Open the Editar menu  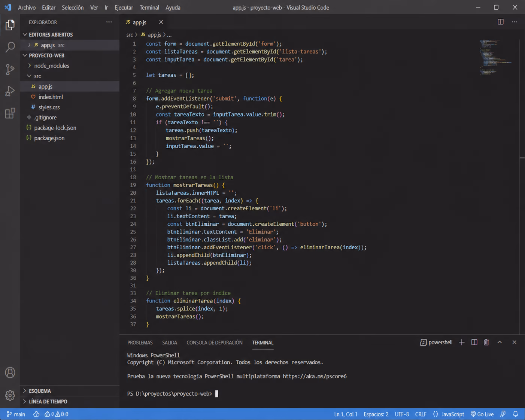pos(49,7)
